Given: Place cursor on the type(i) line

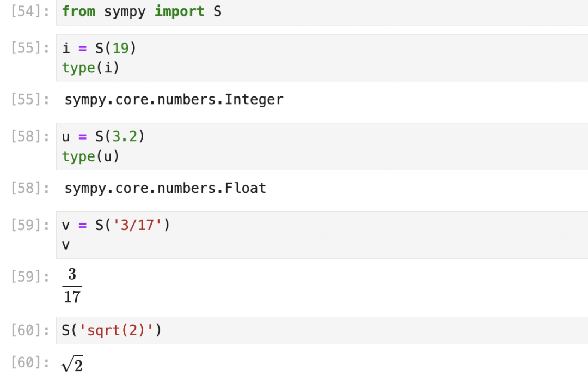Looking at the screenshot, I should pyautogui.click(x=90, y=68).
